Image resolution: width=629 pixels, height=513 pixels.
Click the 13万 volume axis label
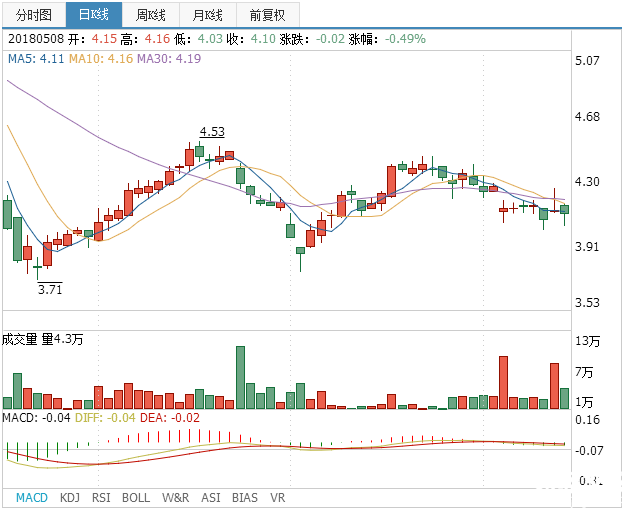click(588, 341)
